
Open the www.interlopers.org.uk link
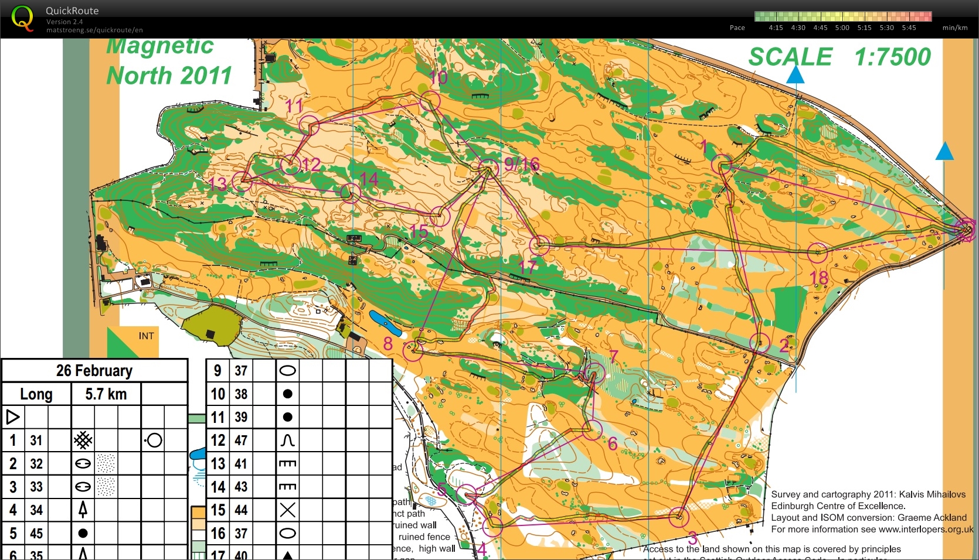[x=926, y=530]
